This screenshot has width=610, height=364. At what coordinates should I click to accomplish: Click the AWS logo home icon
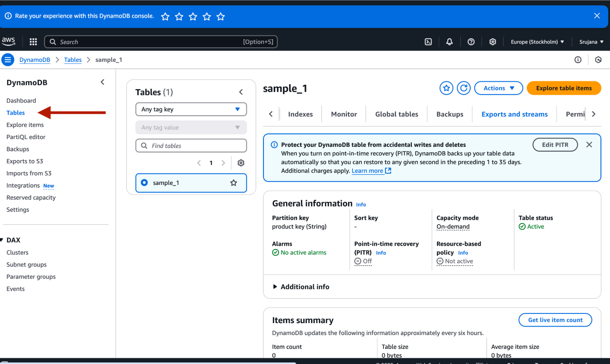[8, 41]
